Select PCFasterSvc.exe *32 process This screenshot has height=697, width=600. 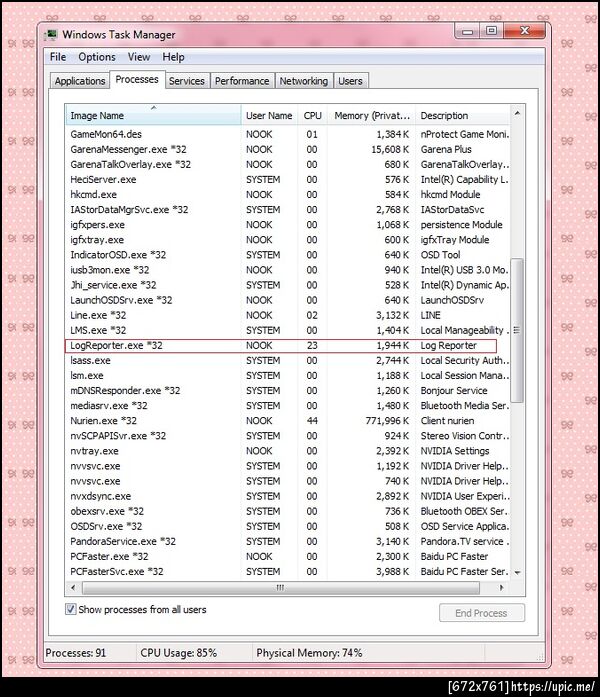[288, 572]
